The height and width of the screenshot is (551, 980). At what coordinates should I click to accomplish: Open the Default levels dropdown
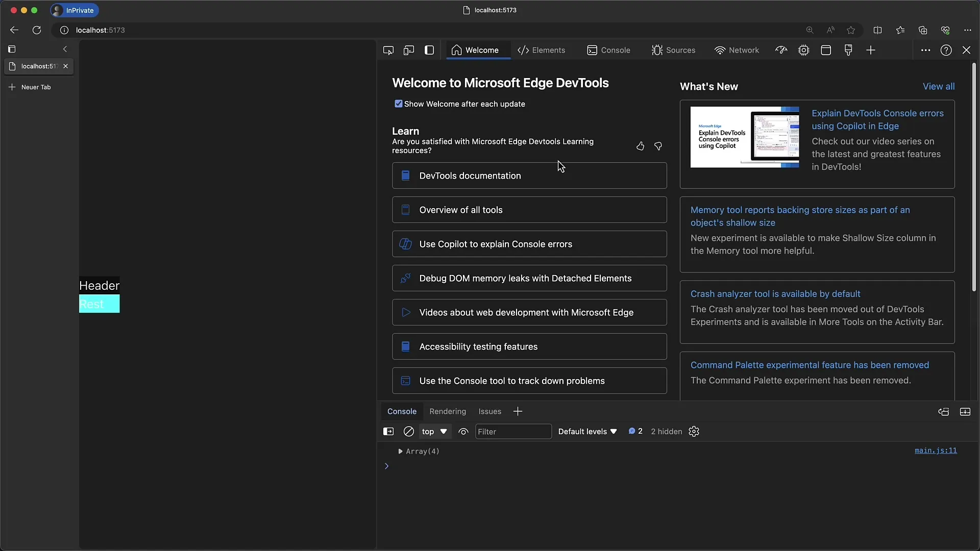587,431
